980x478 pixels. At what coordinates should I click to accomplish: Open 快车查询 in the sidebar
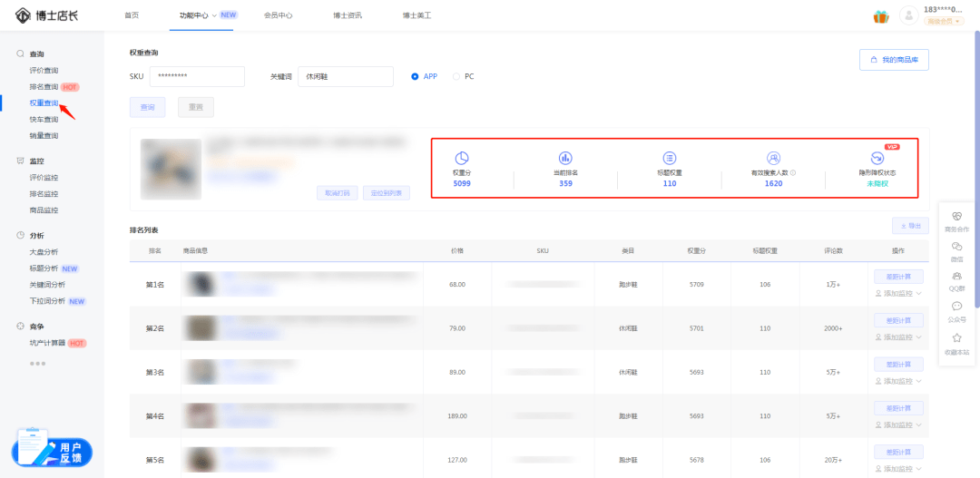(44, 120)
